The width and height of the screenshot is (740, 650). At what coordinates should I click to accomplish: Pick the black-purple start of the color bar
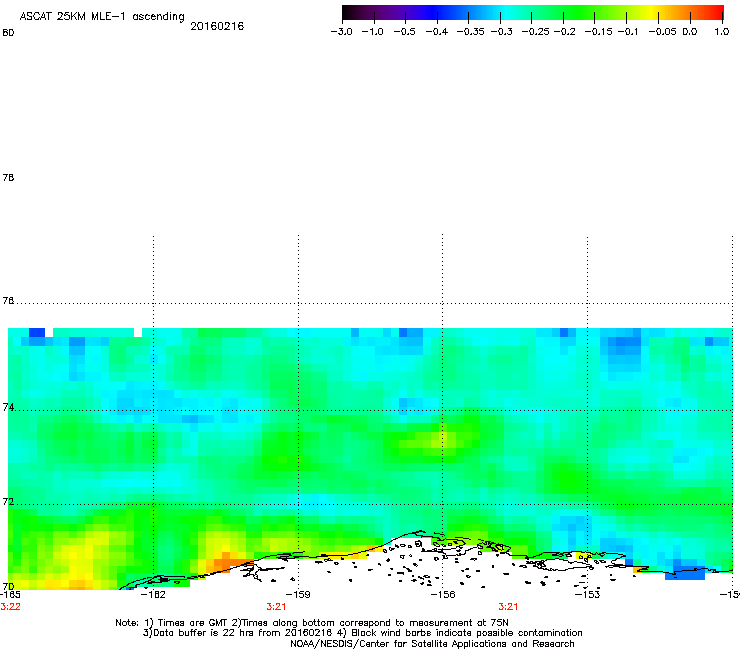352,12
